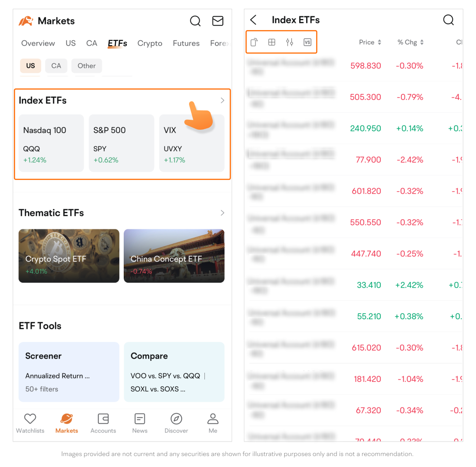Tap the rotate screen icon
The height and width of the screenshot is (467, 476).
pyautogui.click(x=254, y=42)
